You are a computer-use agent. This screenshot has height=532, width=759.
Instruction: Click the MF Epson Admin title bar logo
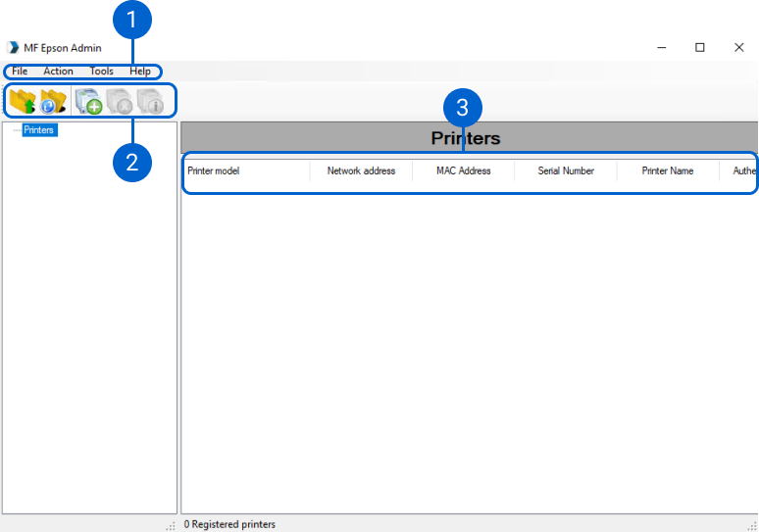[13, 47]
